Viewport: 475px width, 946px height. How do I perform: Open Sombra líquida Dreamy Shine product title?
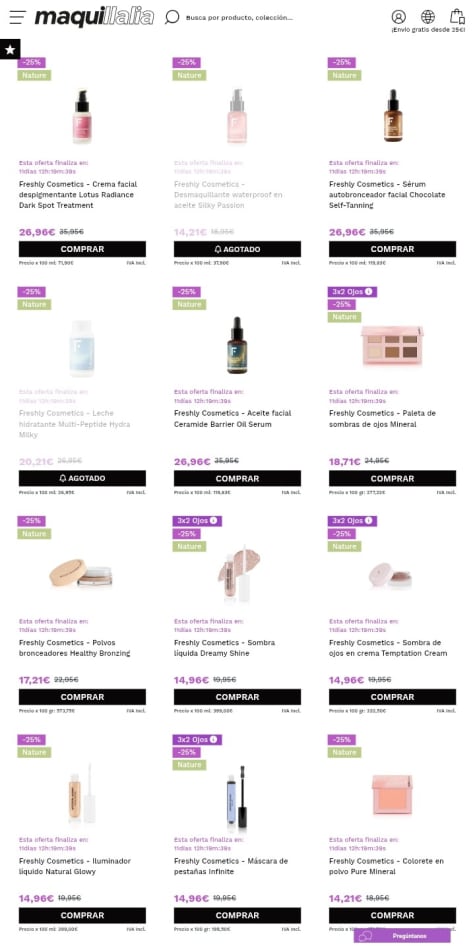pyautogui.click(x=224, y=648)
